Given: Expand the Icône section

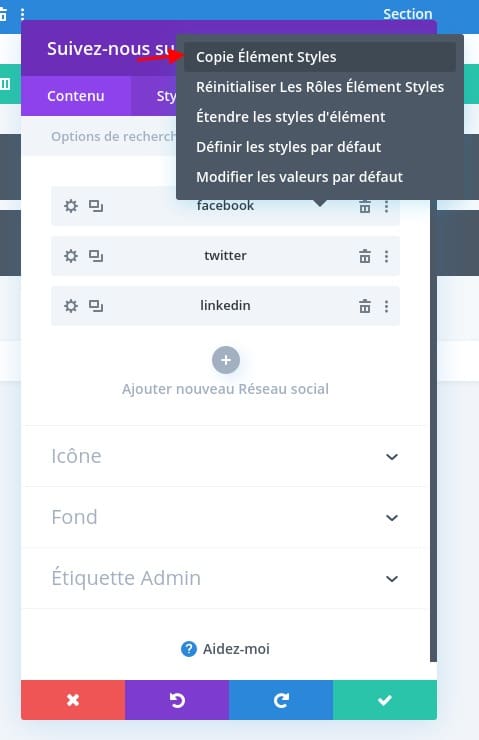Looking at the screenshot, I should pos(225,456).
